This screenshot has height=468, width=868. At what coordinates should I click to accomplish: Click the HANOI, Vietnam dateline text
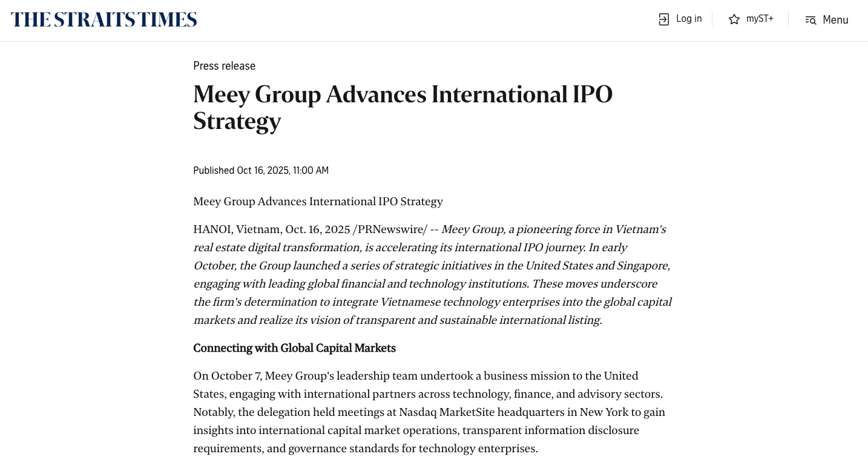(237, 229)
